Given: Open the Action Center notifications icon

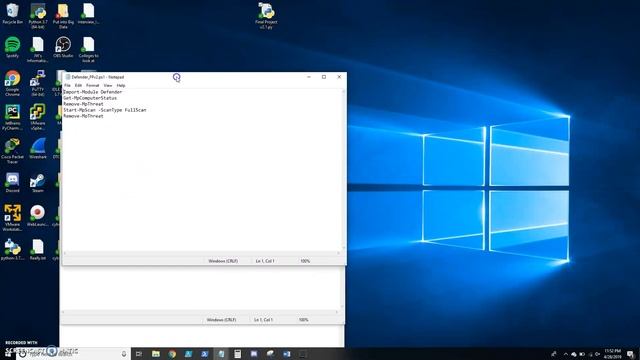Looking at the screenshot, I should [631, 354].
